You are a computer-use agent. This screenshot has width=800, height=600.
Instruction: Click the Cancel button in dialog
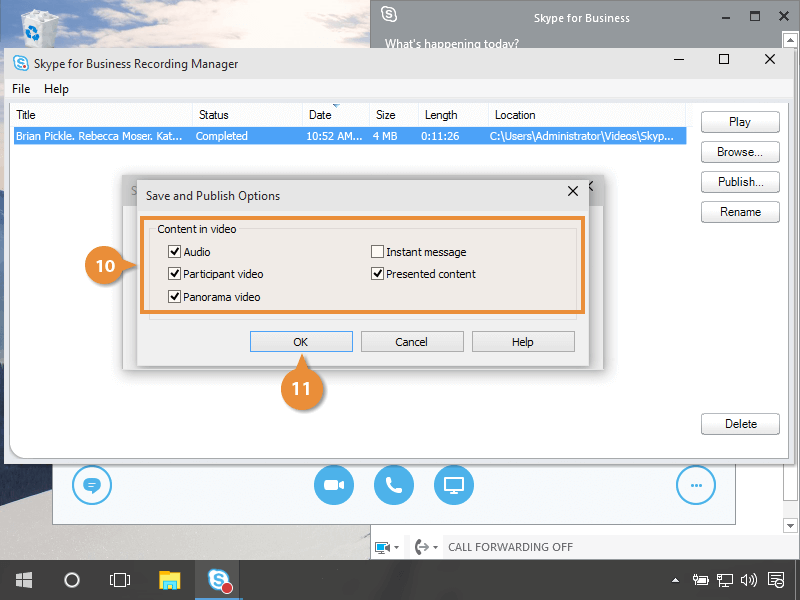(411, 342)
